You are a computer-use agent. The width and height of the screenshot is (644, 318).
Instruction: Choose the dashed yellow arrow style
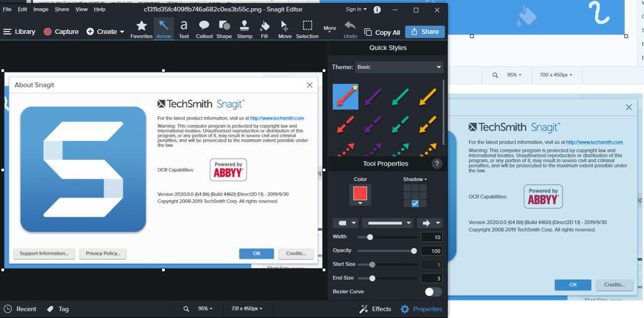tap(428, 124)
